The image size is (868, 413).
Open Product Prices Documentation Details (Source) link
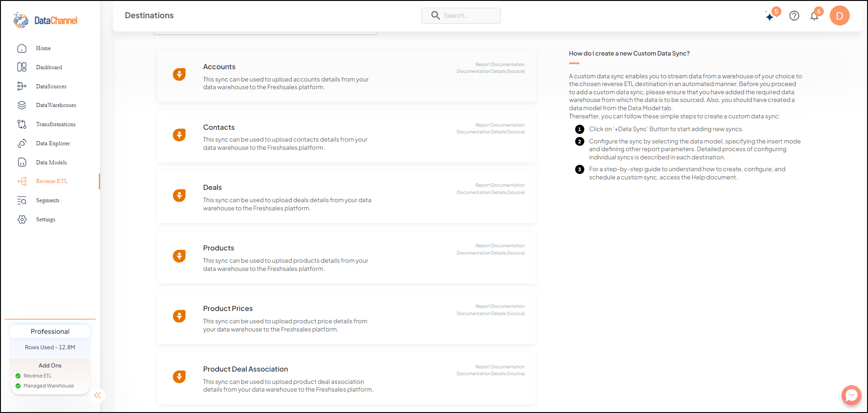click(491, 314)
